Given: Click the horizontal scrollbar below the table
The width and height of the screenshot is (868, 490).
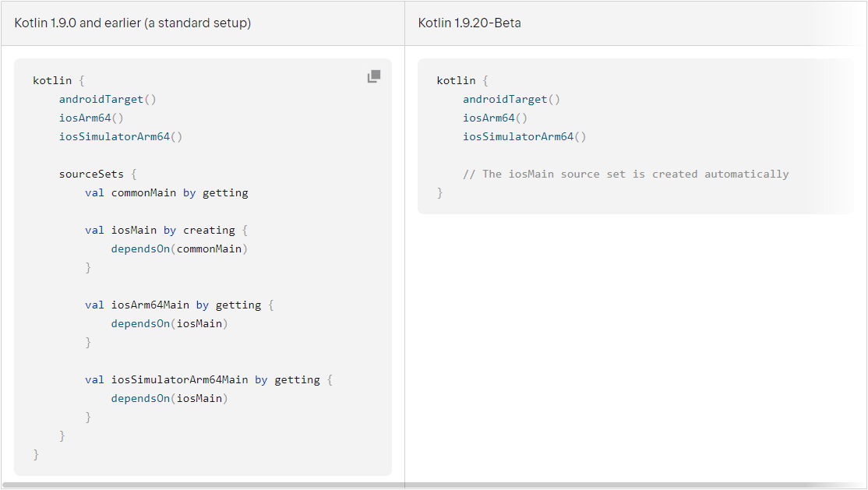Looking at the screenshot, I should [x=433, y=485].
